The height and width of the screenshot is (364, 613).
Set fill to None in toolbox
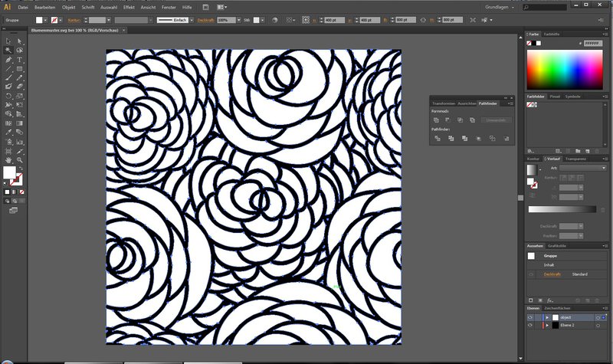coord(22,192)
